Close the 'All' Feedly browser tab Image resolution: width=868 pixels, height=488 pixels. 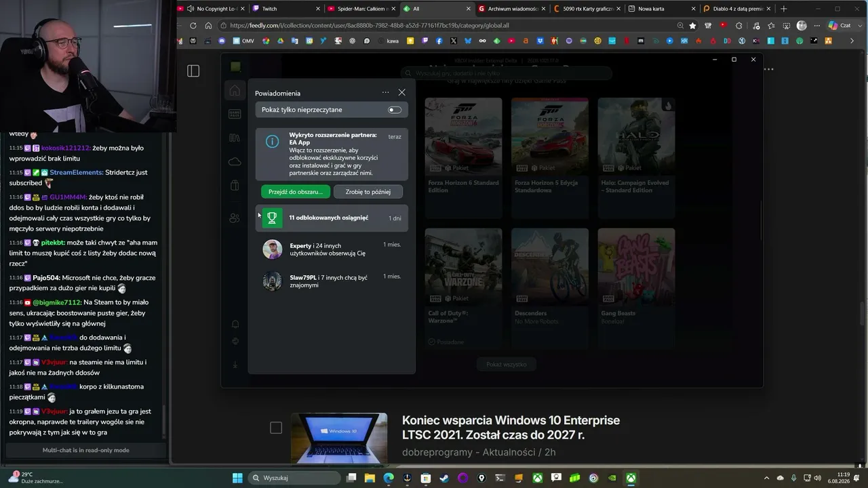pos(468,9)
